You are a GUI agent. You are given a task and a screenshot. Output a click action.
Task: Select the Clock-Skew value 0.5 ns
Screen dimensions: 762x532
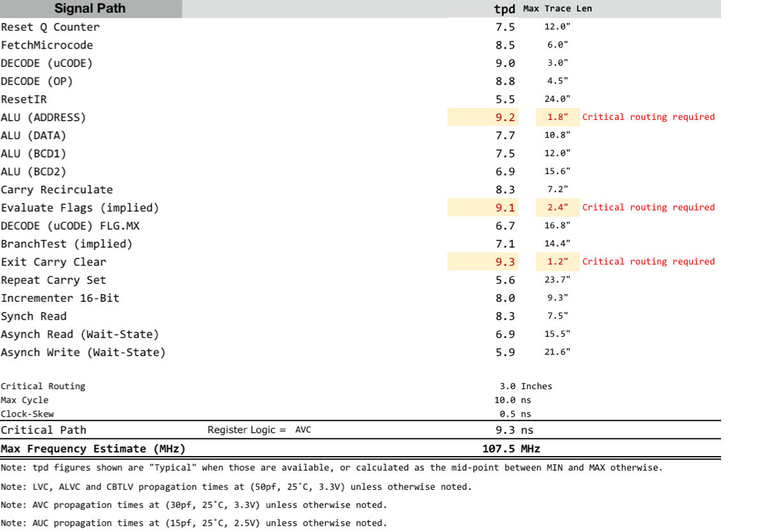click(x=517, y=415)
